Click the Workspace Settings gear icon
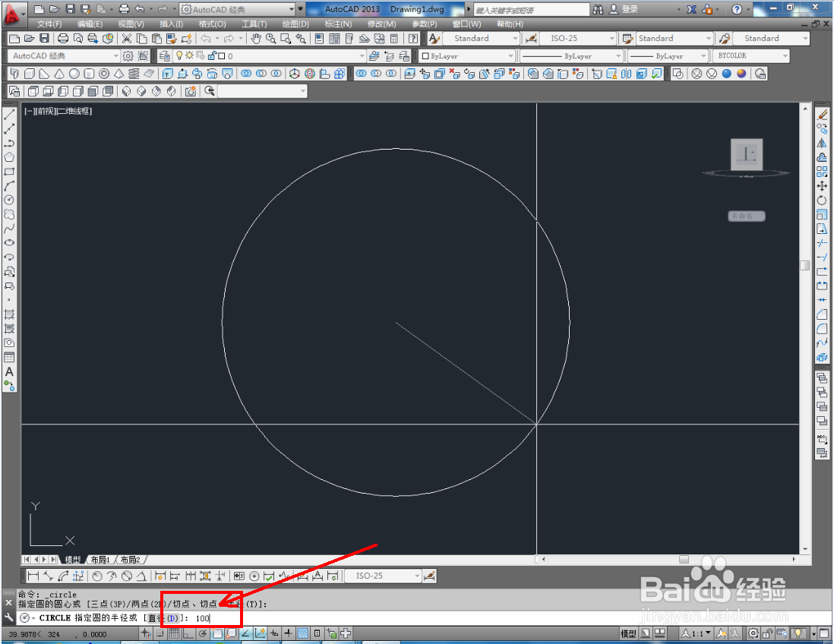This screenshot has height=644, width=834. pos(128,56)
